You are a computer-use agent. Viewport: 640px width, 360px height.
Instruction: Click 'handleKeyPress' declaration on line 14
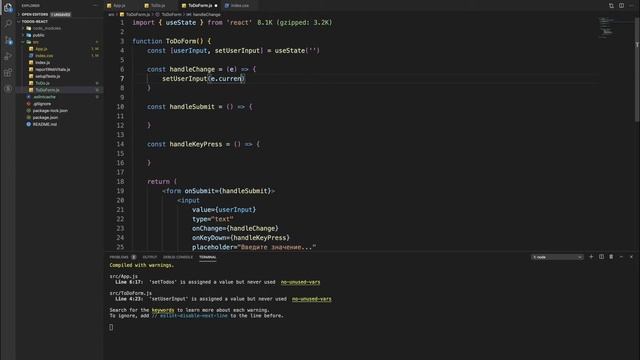(196, 144)
